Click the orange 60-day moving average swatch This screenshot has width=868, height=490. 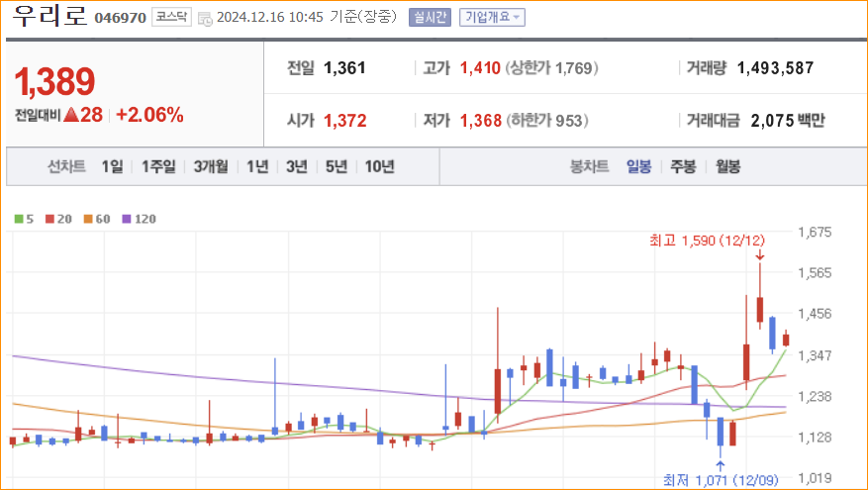(88, 219)
